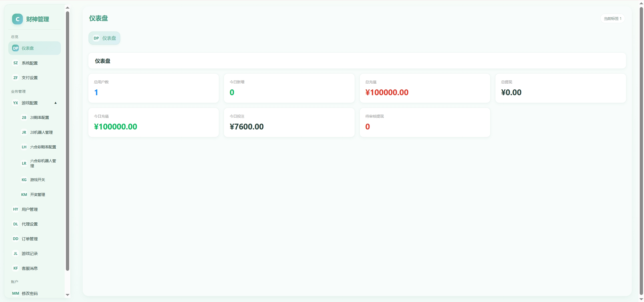Click the JR icon for 28机器人管理
This screenshot has width=644, height=302.
click(24, 132)
